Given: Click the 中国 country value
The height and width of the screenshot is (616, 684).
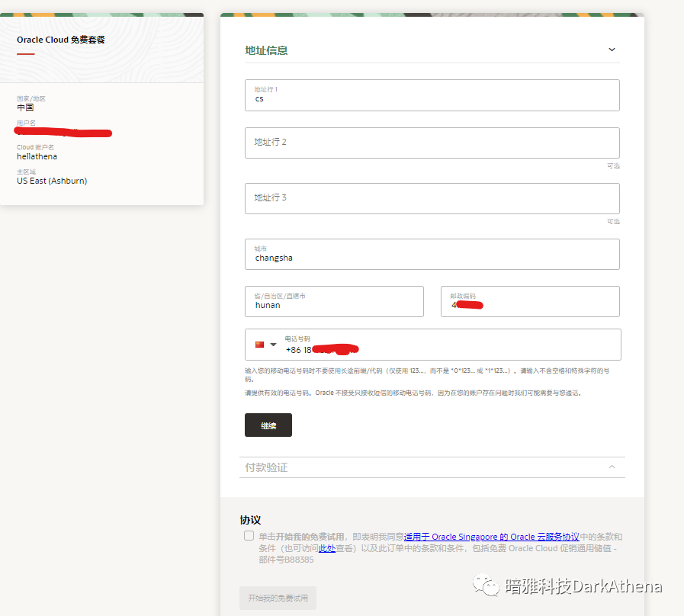Looking at the screenshot, I should (25, 107).
